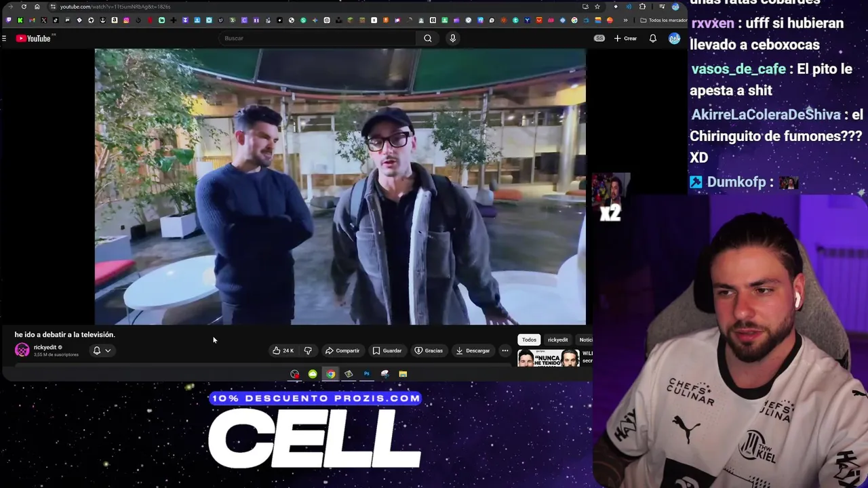The width and height of the screenshot is (868, 488).
Task: Click the browser forward arrow
Action: point(11,7)
